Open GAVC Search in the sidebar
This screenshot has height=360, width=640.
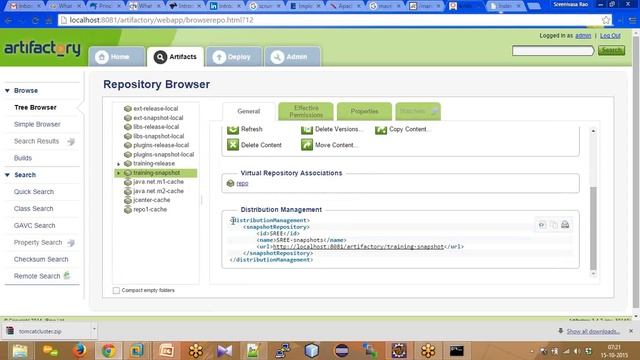[x=34, y=225]
